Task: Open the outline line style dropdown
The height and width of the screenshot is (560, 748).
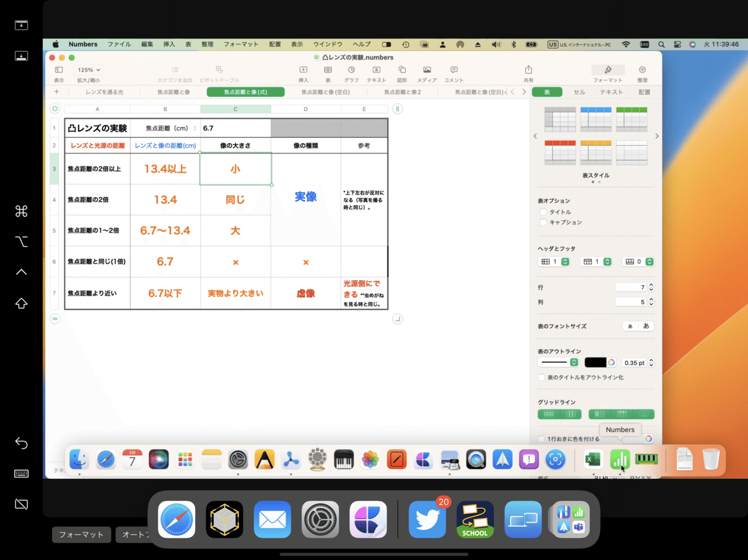Action: tap(559, 363)
